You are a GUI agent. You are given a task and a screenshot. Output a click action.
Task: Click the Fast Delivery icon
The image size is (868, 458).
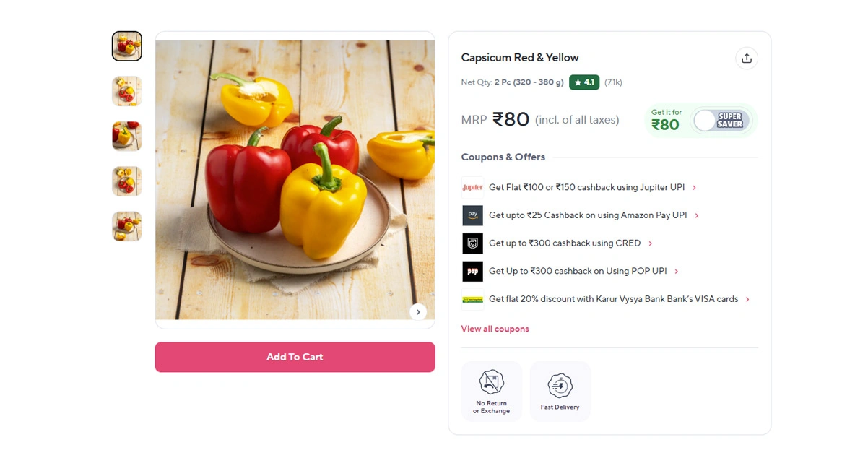560,386
